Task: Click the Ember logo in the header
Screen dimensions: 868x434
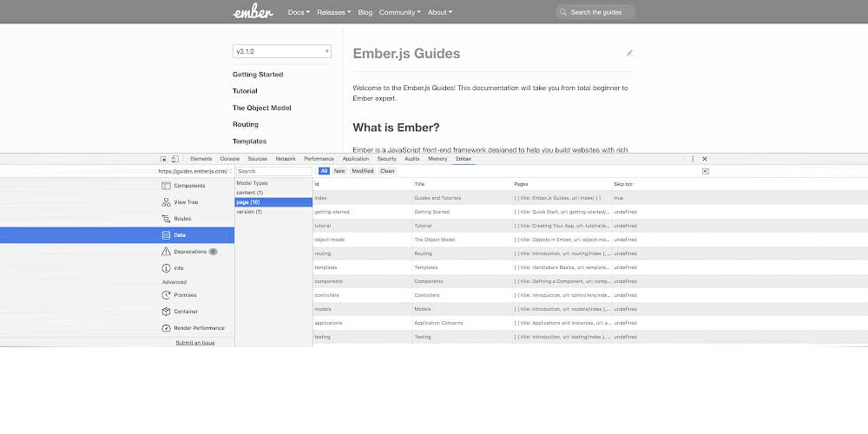Action: [253, 12]
